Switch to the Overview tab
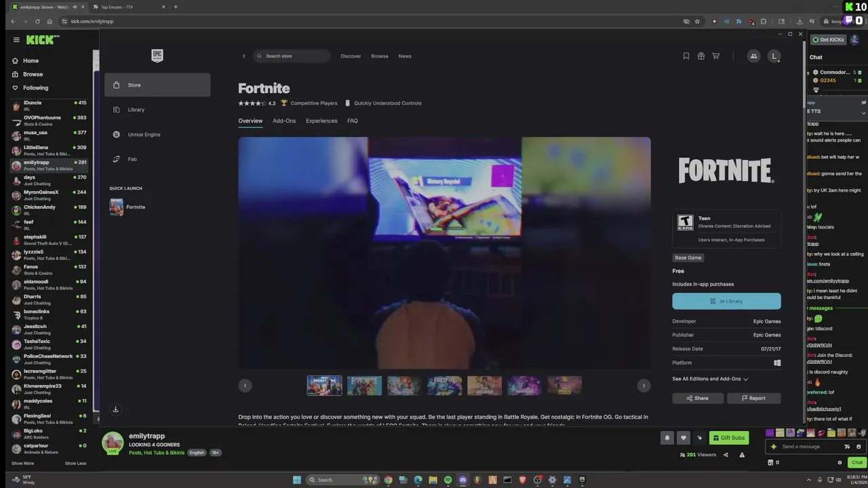The width and height of the screenshot is (868, 488). pyautogui.click(x=250, y=121)
